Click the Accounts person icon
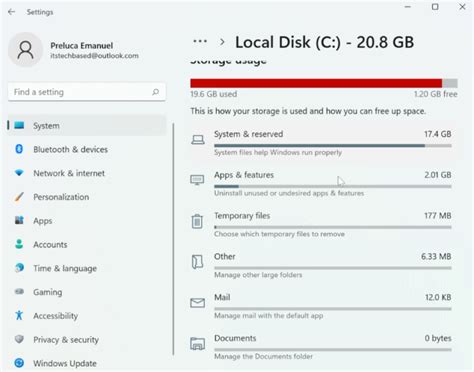 (19, 244)
